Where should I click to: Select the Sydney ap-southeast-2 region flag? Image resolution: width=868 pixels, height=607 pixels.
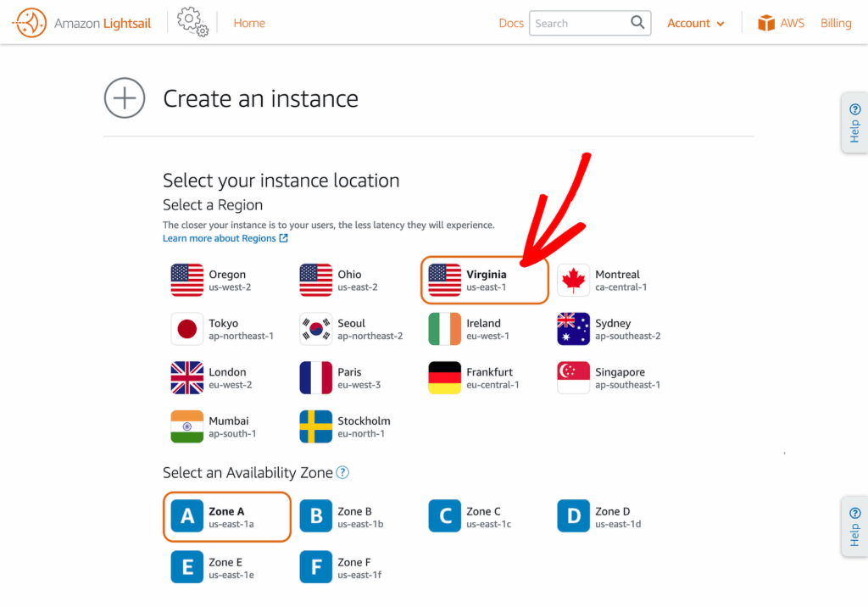point(573,329)
